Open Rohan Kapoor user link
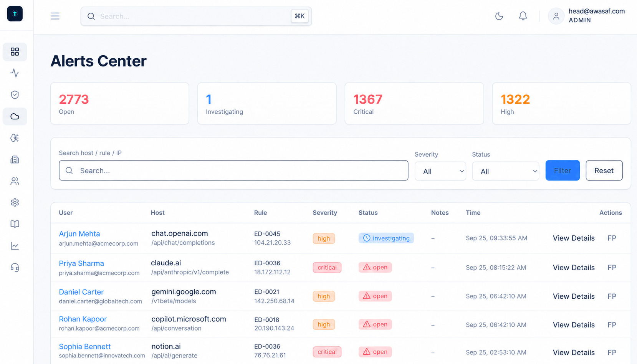637x364 pixels. tap(83, 319)
